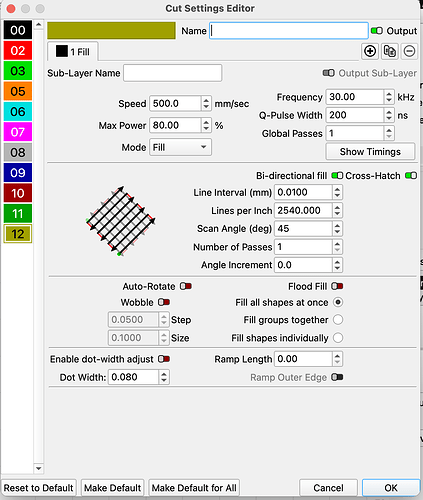Remove sub-layer with minus icon
This screenshot has height=500, width=423.
[x=409, y=51]
